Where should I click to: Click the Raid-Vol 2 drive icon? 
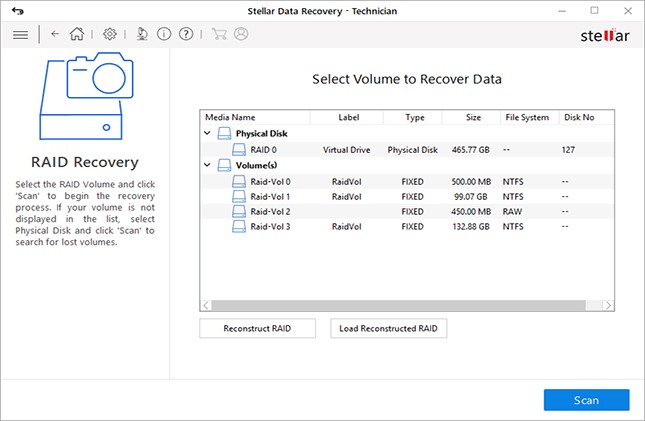239,211
